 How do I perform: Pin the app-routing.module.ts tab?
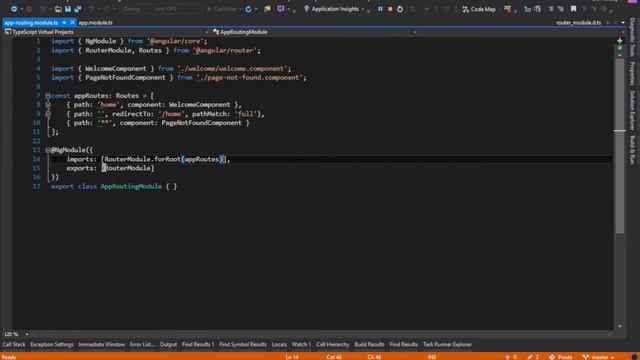click(x=64, y=22)
